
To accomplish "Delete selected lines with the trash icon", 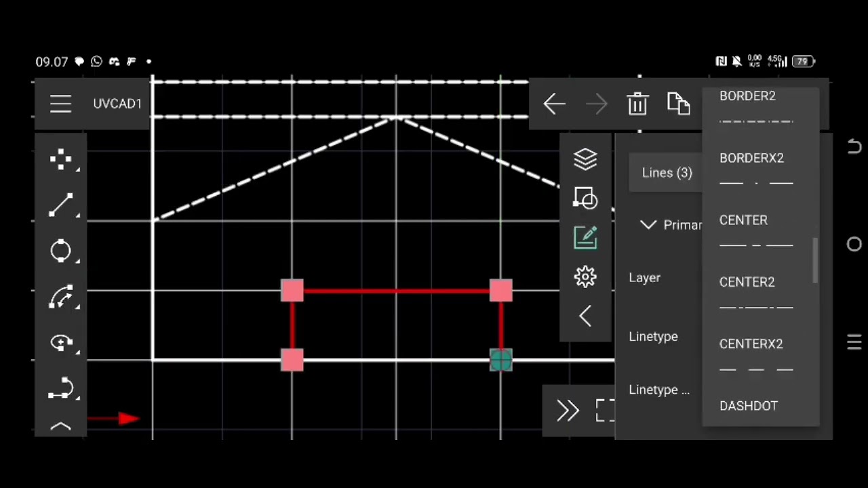I will 637,104.
